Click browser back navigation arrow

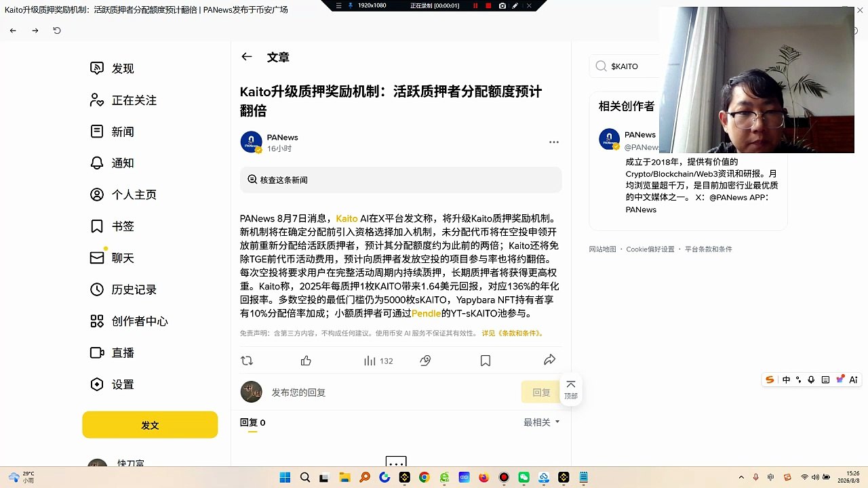[x=13, y=30]
